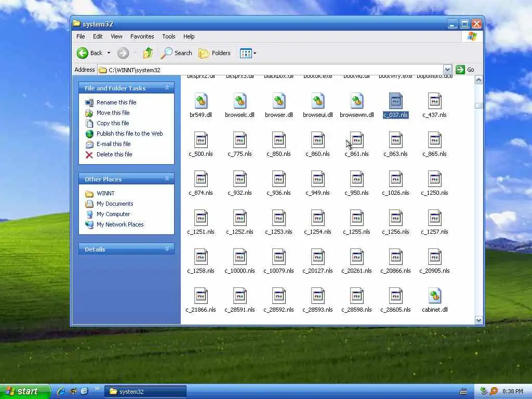
Task: Click Copy this file link
Action: (x=113, y=123)
